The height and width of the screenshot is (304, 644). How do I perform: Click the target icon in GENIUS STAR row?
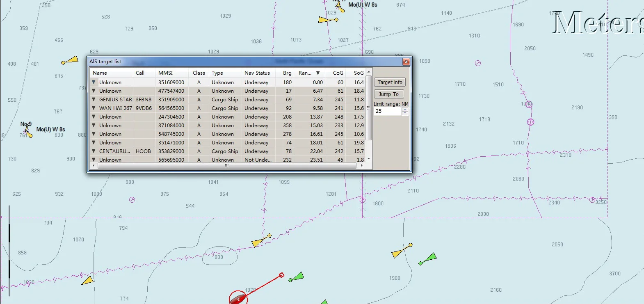(94, 99)
